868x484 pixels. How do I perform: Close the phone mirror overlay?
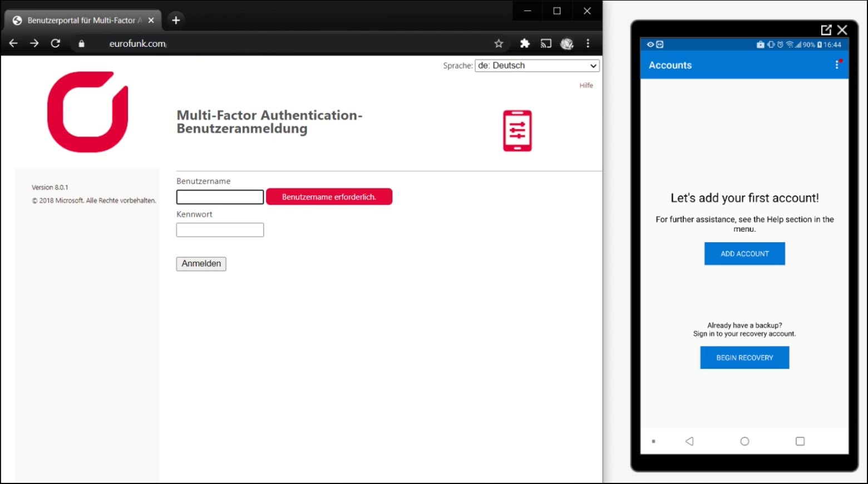842,30
